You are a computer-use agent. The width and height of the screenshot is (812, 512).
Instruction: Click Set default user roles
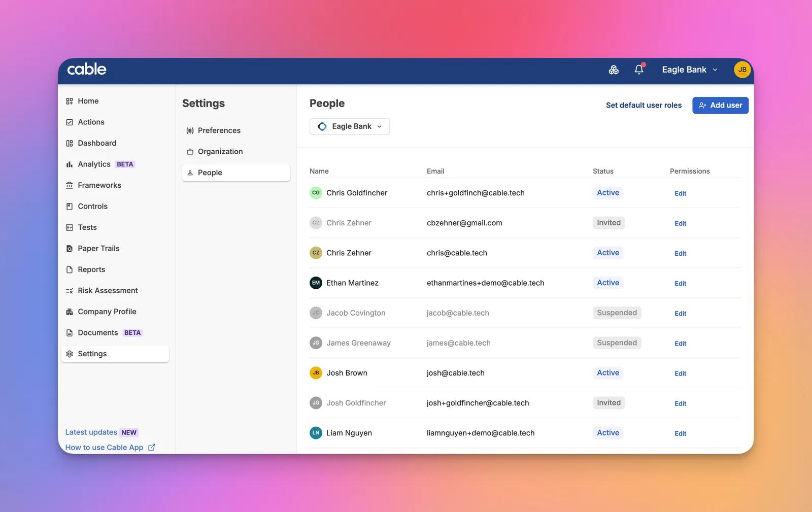(x=644, y=105)
